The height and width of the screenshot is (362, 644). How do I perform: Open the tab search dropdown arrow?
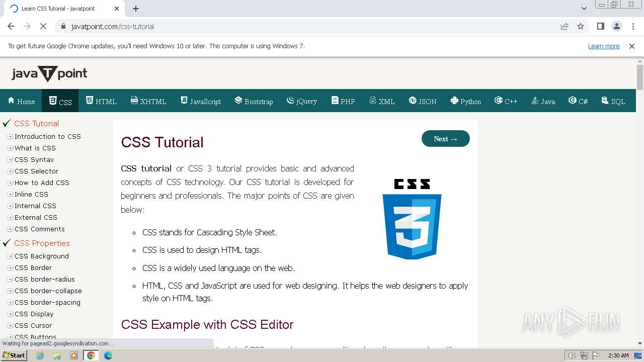coord(584,9)
